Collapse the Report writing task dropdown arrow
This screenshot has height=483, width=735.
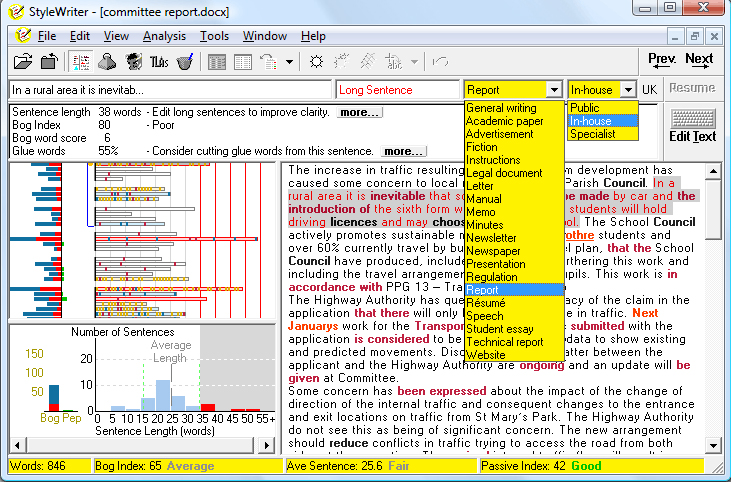(x=554, y=90)
